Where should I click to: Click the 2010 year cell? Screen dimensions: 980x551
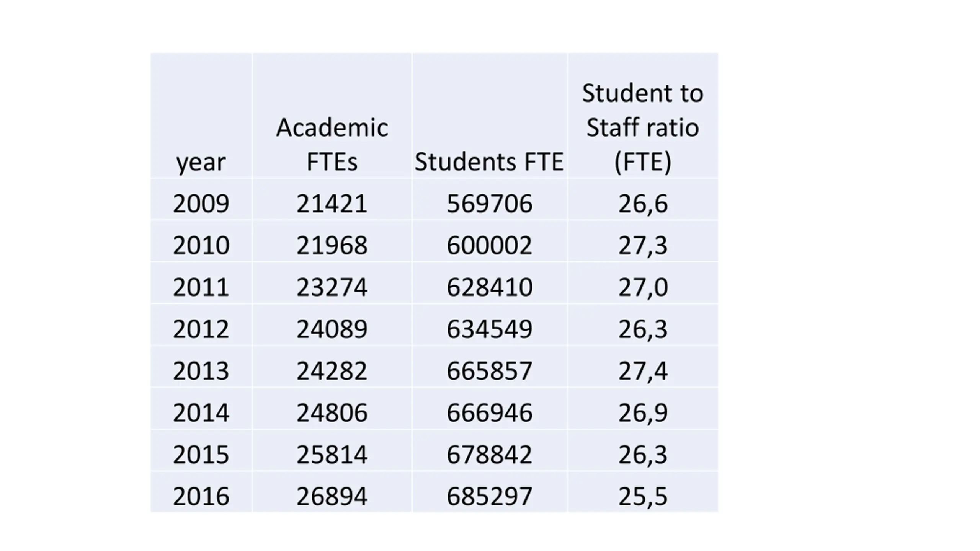tap(201, 245)
